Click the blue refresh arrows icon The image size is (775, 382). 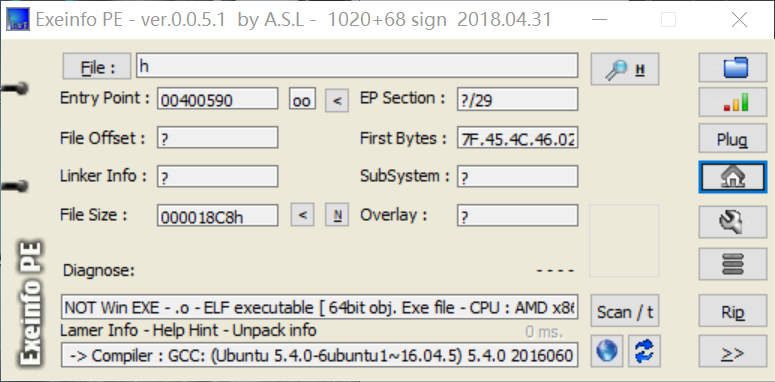(x=644, y=351)
